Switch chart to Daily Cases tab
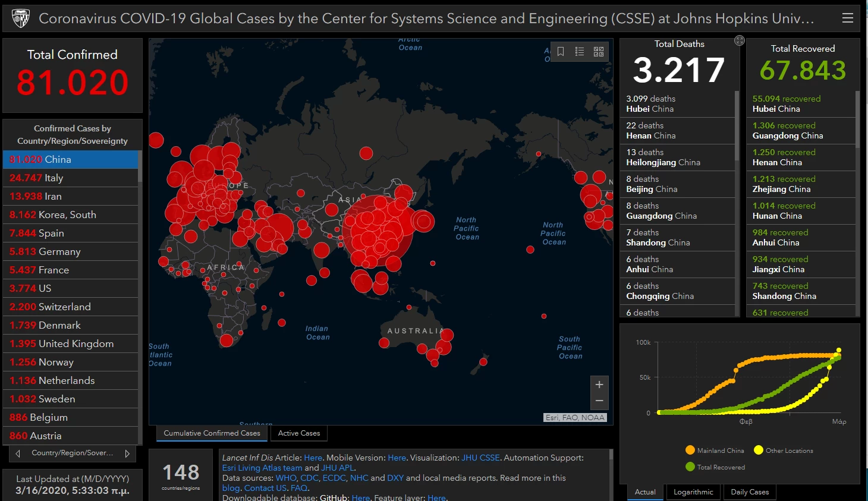This screenshot has width=868, height=501. pyautogui.click(x=750, y=492)
